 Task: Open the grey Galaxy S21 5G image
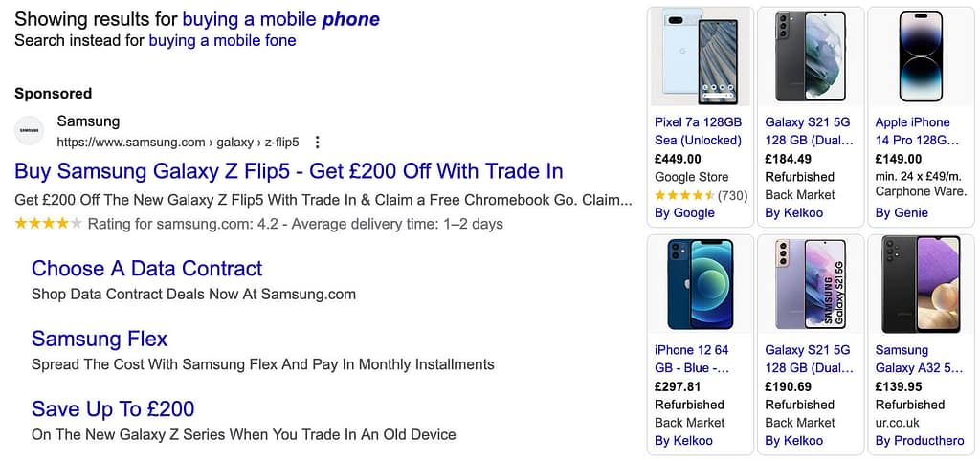[810, 57]
